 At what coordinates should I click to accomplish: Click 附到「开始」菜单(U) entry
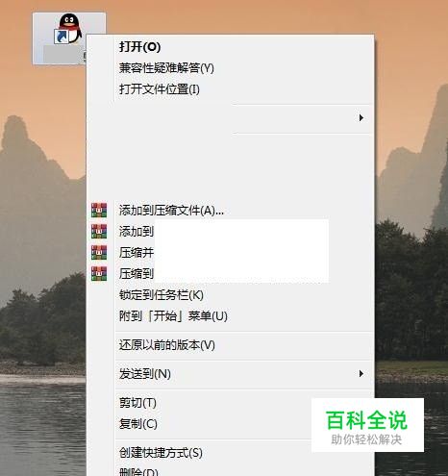coord(173,316)
